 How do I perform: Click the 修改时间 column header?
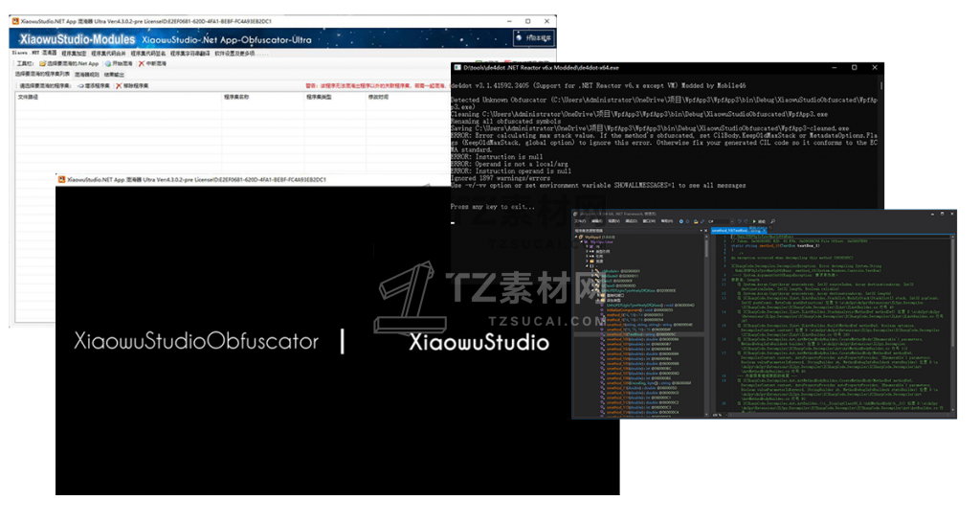tap(379, 97)
